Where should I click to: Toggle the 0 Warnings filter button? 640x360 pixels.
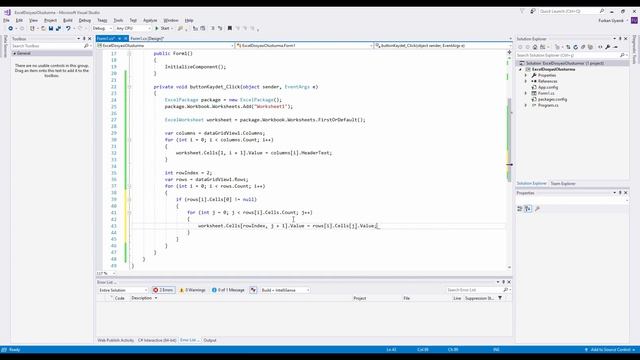(x=192, y=290)
